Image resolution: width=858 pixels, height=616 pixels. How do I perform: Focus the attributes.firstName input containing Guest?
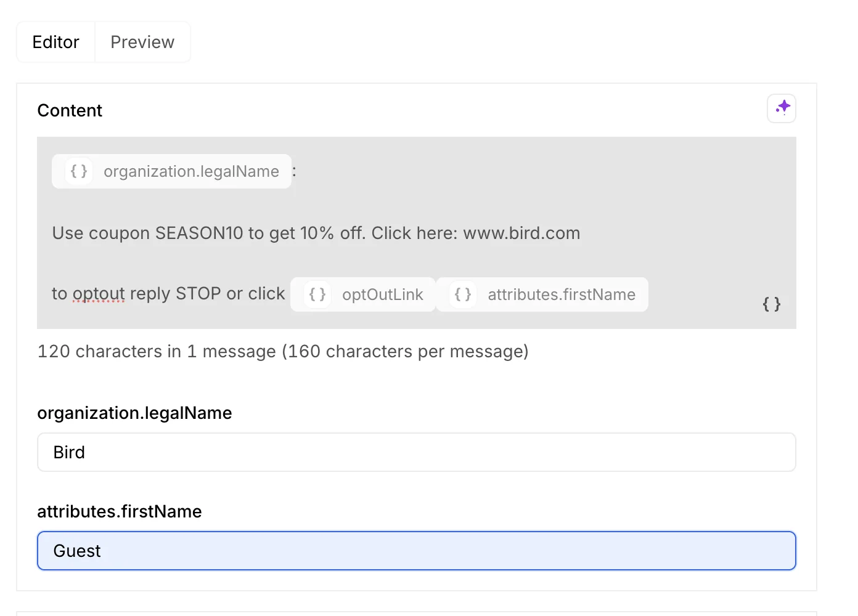(417, 551)
